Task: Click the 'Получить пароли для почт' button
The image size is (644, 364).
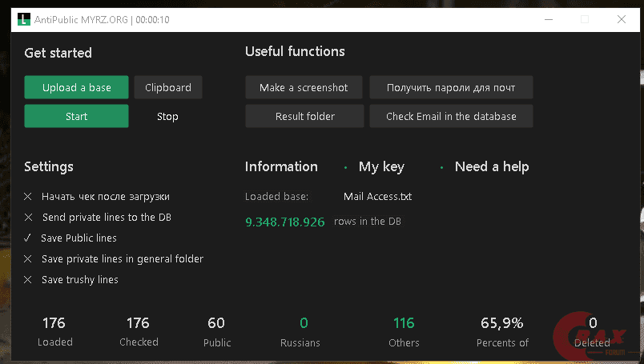Action: [451, 87]
